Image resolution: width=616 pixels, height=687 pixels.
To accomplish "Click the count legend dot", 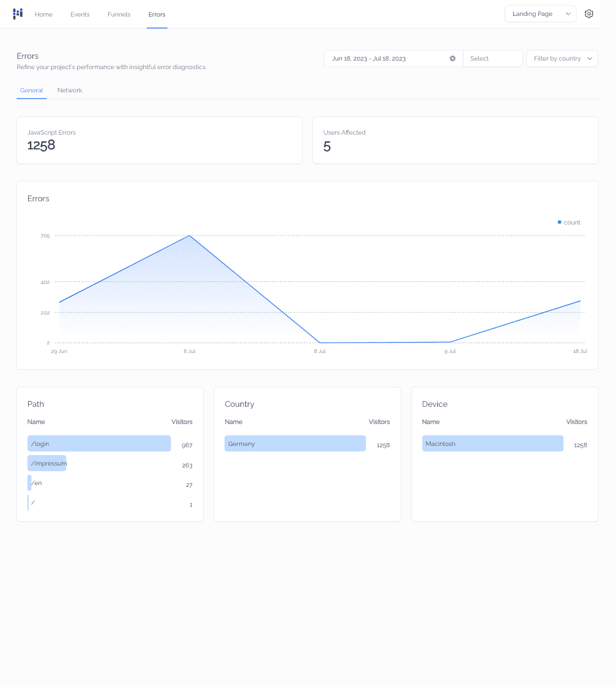I will point(560,222).
